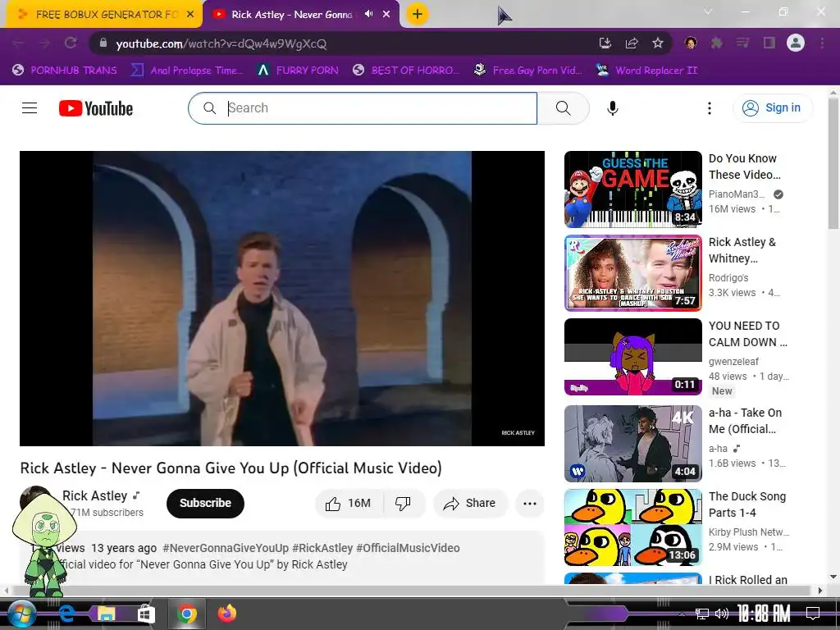840x630 pixels.
Task: Go back to previous page
Action: pyautogui.click(x=18, y=43)
